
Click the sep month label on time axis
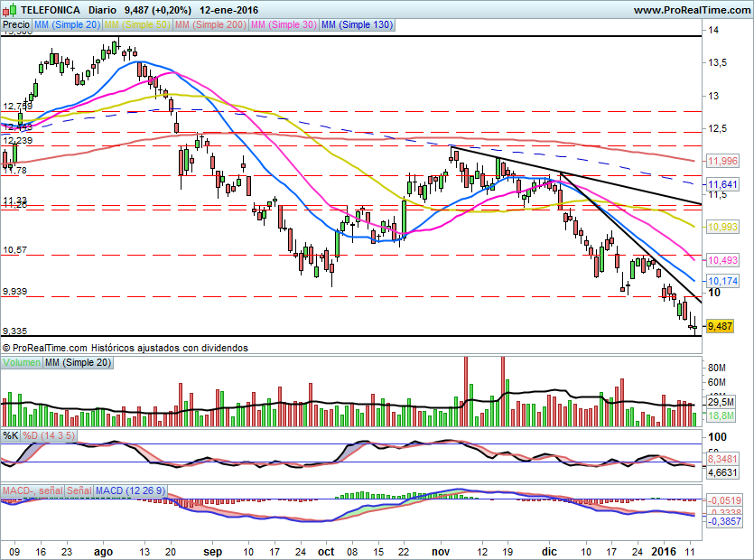pos(212,552)
